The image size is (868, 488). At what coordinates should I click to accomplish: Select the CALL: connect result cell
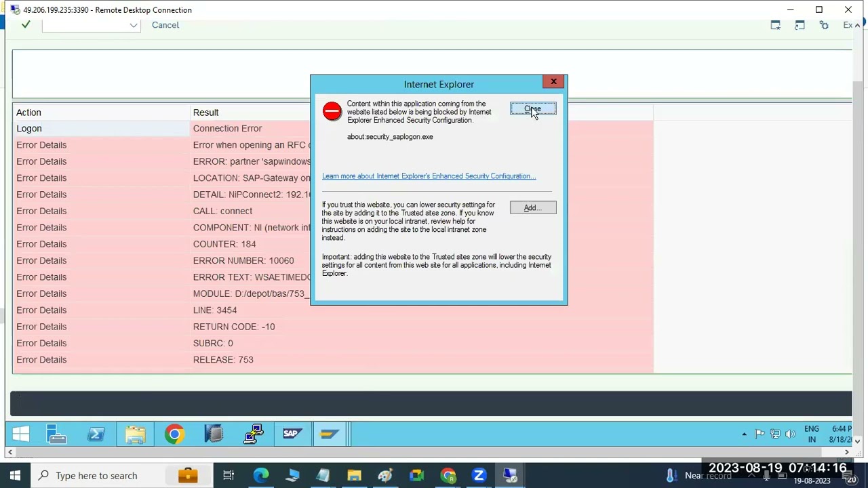tap(222, 211)
